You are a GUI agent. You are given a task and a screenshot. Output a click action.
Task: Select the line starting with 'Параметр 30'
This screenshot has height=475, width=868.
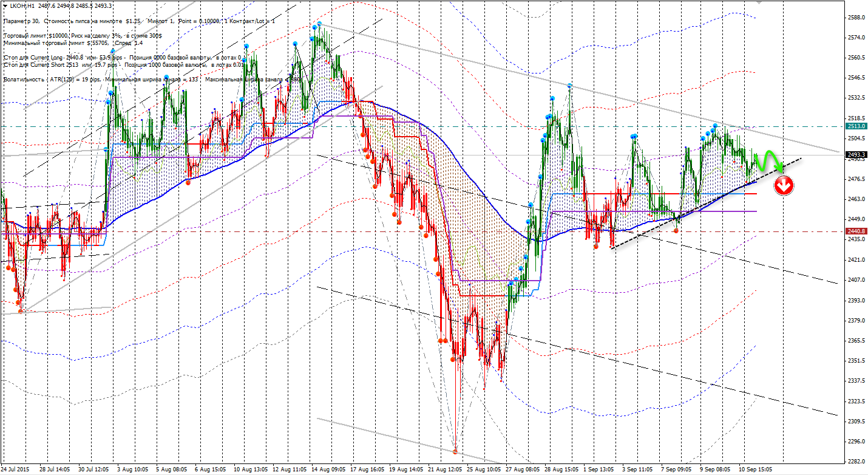click(139, 21)
